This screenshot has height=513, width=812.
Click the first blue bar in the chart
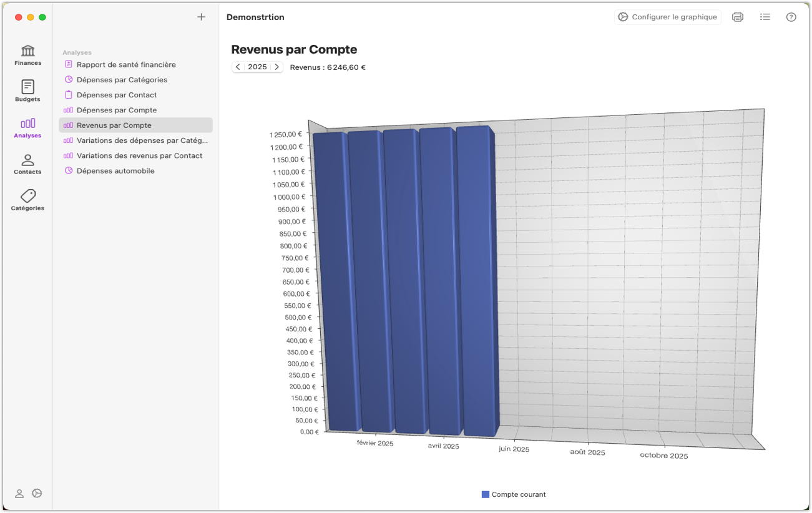point(336,281)
